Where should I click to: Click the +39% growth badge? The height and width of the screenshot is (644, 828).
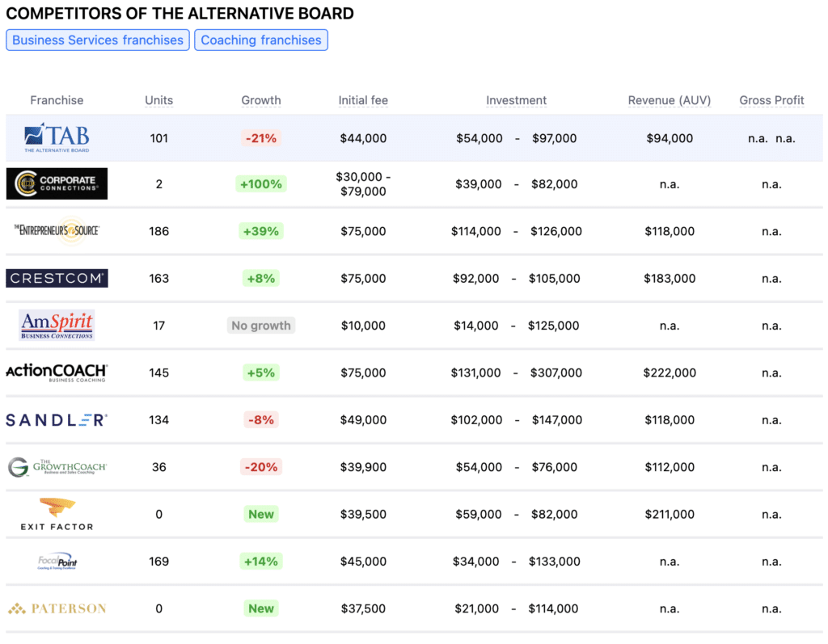coord(261,231)
